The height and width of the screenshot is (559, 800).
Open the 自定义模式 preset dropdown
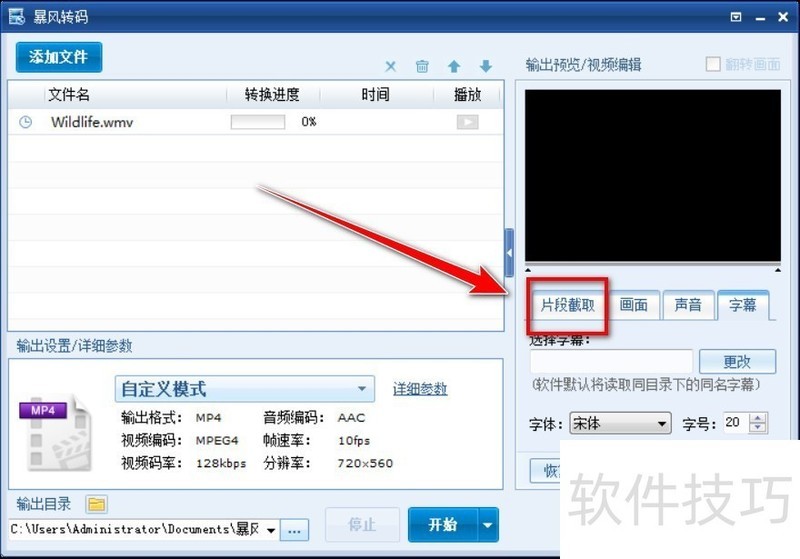(245, 389)
